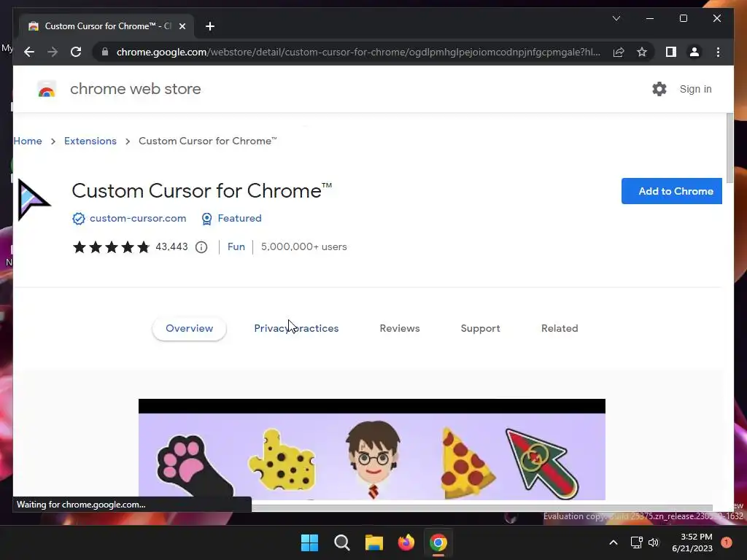Open the Chrome profile avatar icon
Screen dimensions: 747x560
click(694, 52)
